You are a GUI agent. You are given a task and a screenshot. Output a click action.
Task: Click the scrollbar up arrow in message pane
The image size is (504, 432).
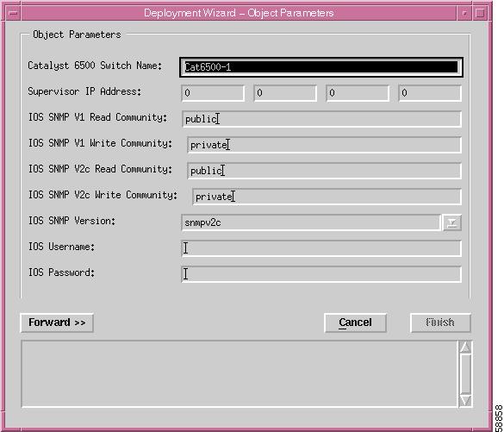(465, 347)
